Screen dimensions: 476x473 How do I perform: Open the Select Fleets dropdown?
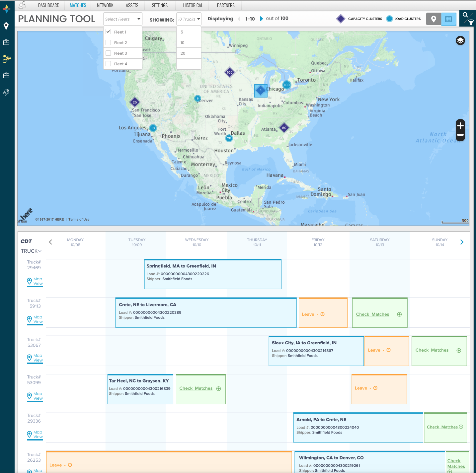click(x=122, y=19)
